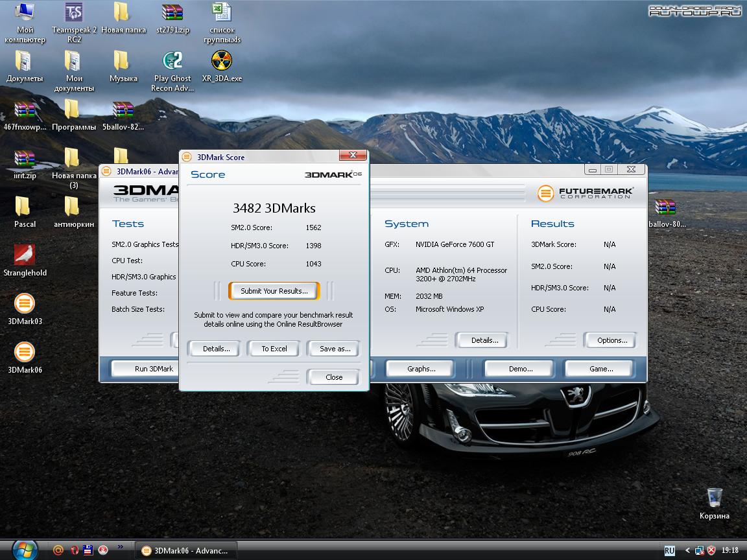Select the Докуметы folder icon
The image size is (747, 560).
[25, 67]
